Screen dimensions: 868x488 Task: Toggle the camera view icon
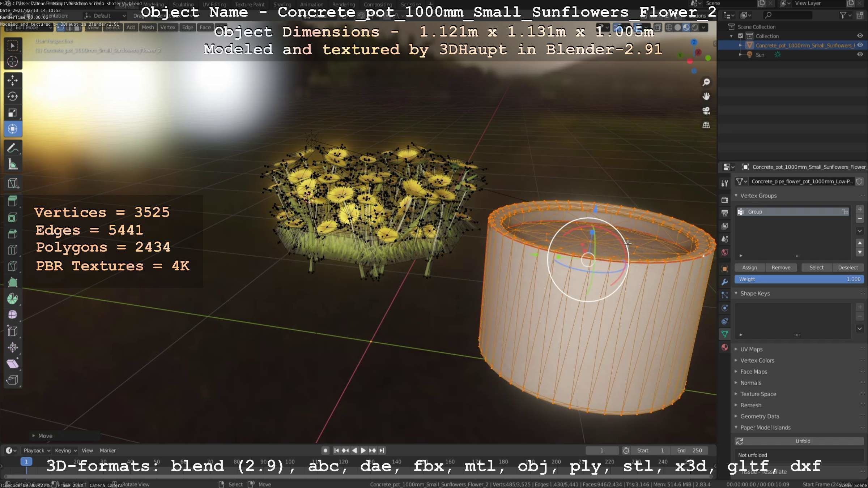(706, 111)
